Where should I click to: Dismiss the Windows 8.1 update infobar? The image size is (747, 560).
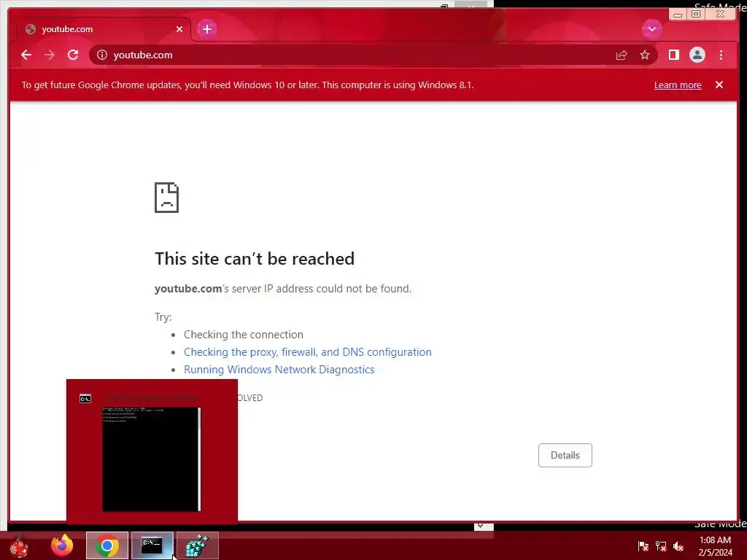click(719, 85)
